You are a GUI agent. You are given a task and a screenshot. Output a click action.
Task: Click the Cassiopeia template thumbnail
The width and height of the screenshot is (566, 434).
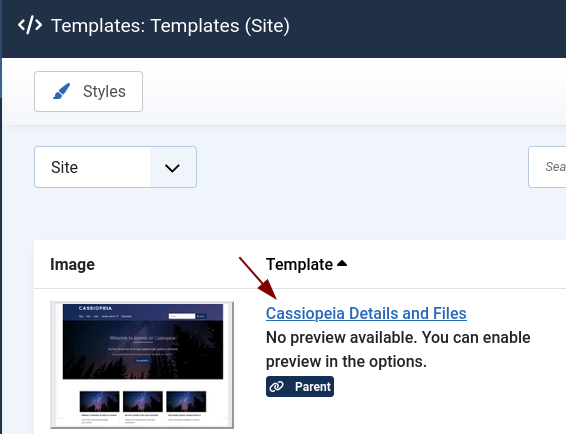142,365
